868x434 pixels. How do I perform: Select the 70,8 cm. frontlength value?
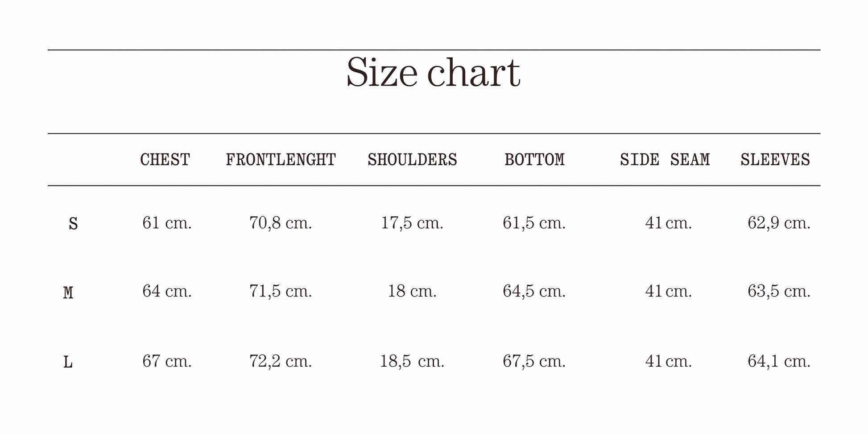click(281, 223)
